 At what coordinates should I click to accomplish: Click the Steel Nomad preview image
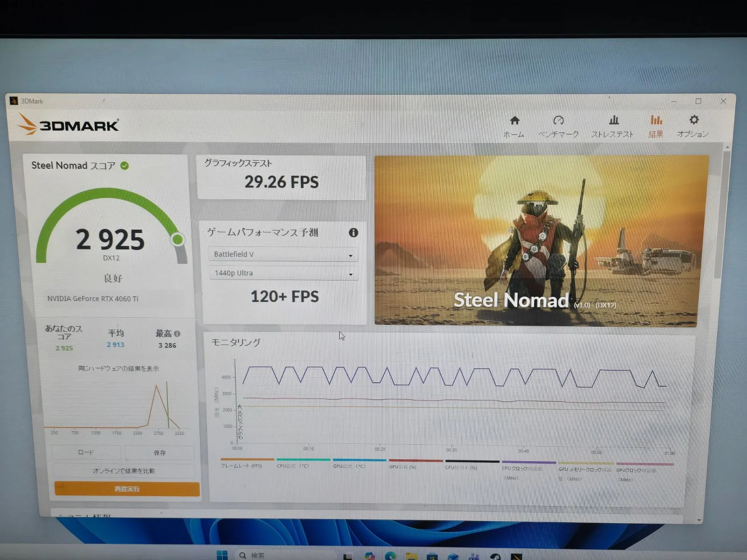541,240
